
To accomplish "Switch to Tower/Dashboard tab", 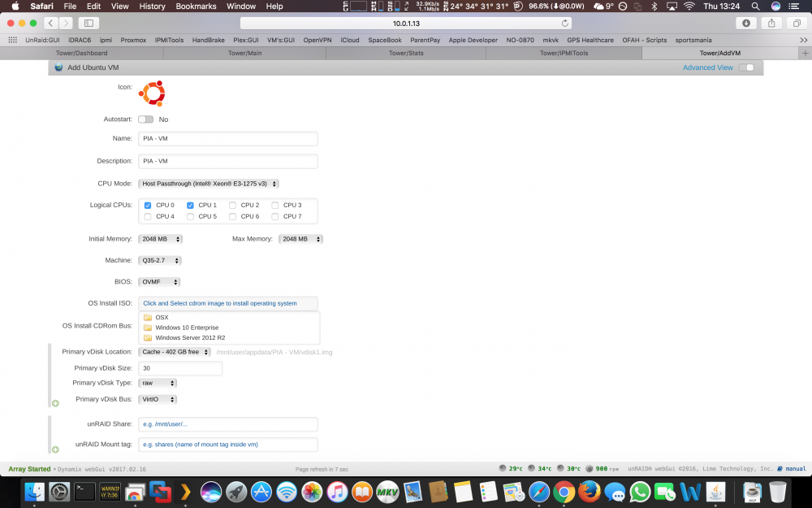I will point(81,53).
